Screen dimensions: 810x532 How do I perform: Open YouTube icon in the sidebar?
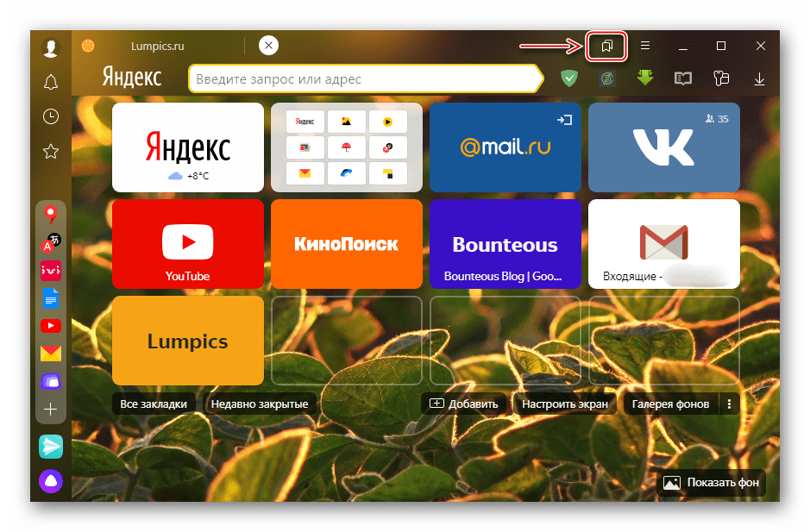[51, 326]
